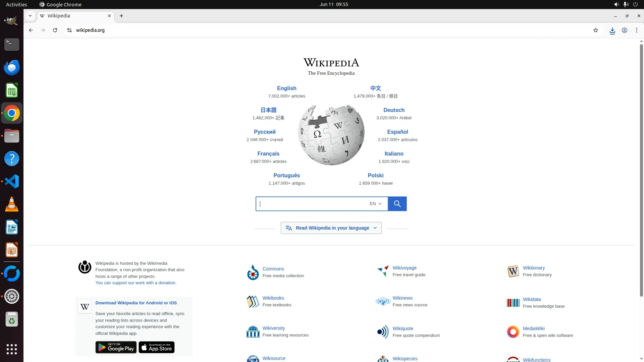644x362 pixels.
Task: Open the tab search dropdown arrow
Action: click(x=30, y=16)
